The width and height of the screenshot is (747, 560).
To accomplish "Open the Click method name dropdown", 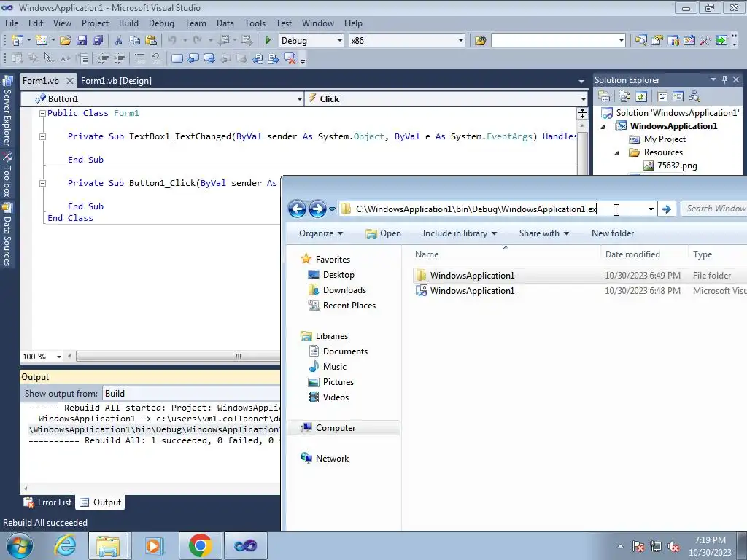I will tap(583, 99).
